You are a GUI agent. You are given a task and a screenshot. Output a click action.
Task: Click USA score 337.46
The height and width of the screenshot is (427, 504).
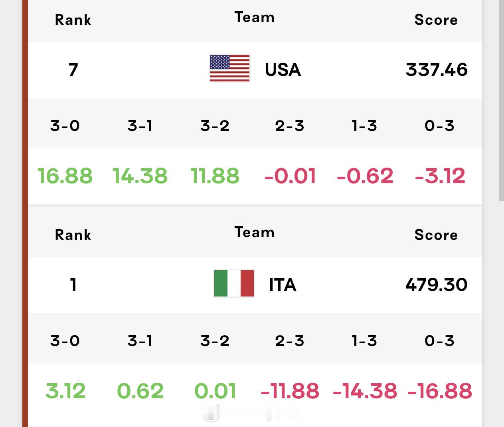(x=437, y=70)
